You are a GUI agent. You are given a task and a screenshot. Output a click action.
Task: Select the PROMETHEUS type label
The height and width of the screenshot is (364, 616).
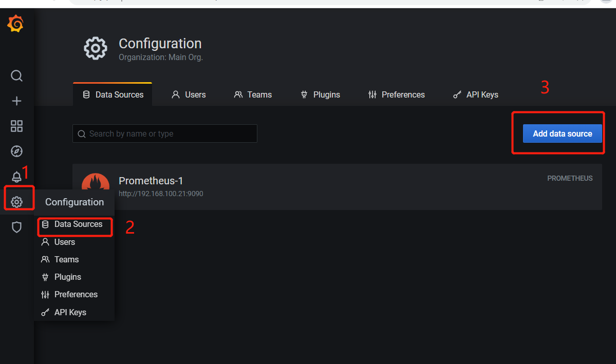(570, 178)
